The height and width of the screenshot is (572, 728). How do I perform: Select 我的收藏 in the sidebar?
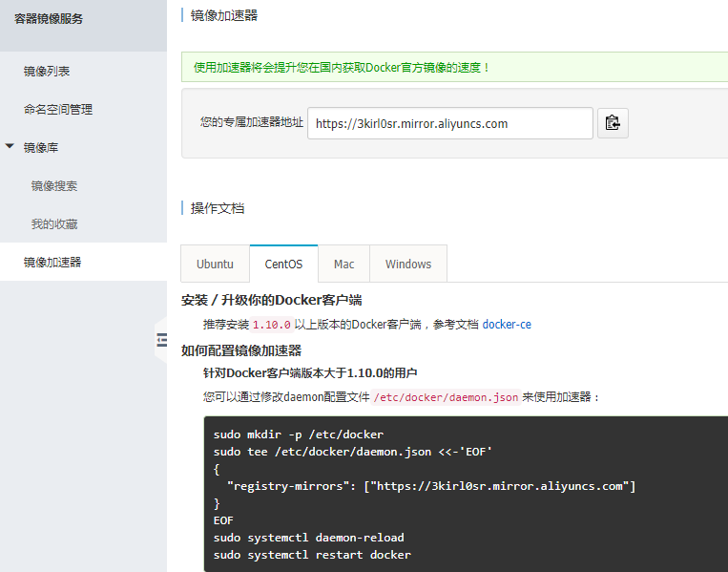coord(54,224)
